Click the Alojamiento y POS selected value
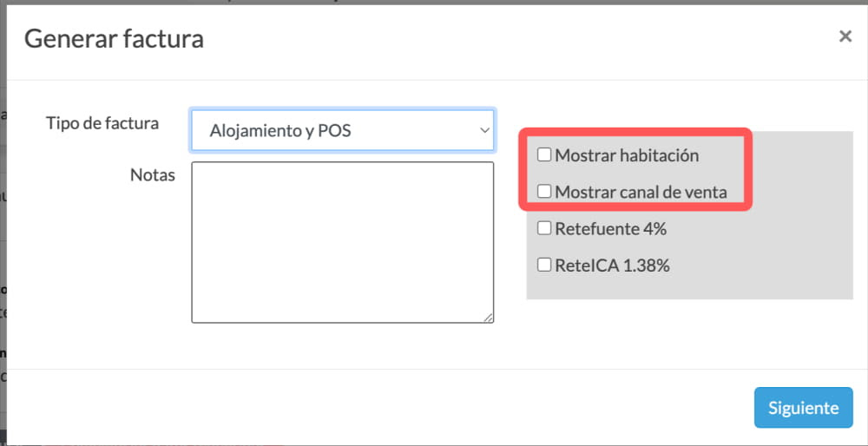868x446 pixels. tap(280, 131)
